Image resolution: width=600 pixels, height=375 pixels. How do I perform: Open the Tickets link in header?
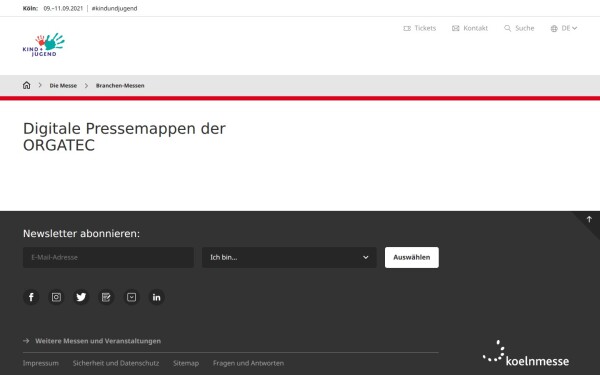point(420,28)
